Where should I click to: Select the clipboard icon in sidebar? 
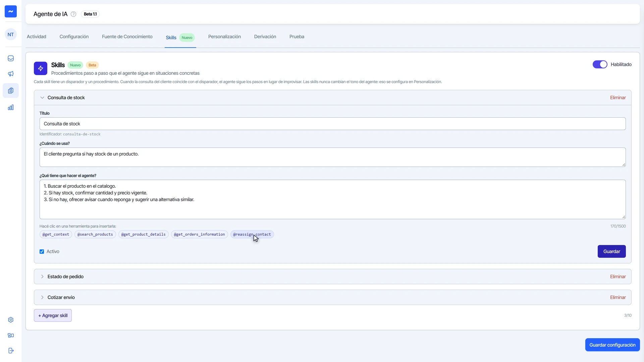point(11,90)
